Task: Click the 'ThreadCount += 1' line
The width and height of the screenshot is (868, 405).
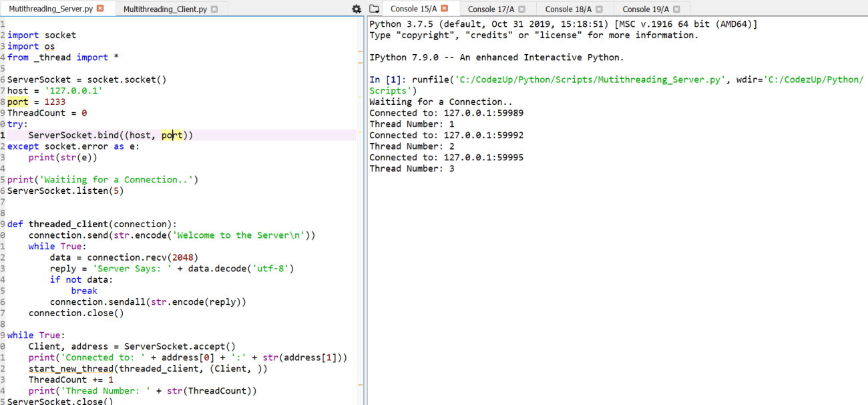Action: pyautogui.click(x=71, y=380)
